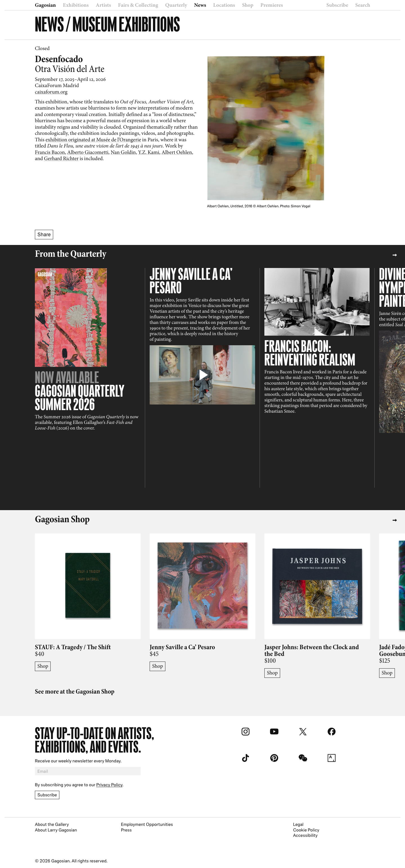Screen dimensions: 405x868
Task: Open the Quarterly navigation item
Action: (176, 5)
